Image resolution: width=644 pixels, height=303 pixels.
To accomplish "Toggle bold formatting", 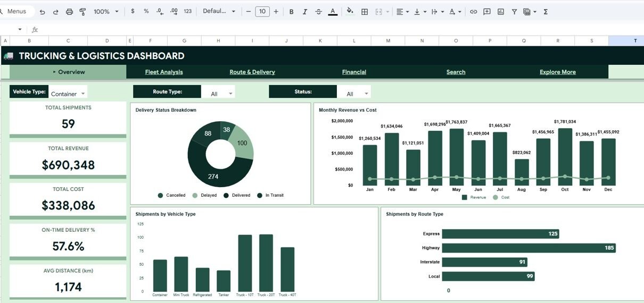I will [291, 12].
